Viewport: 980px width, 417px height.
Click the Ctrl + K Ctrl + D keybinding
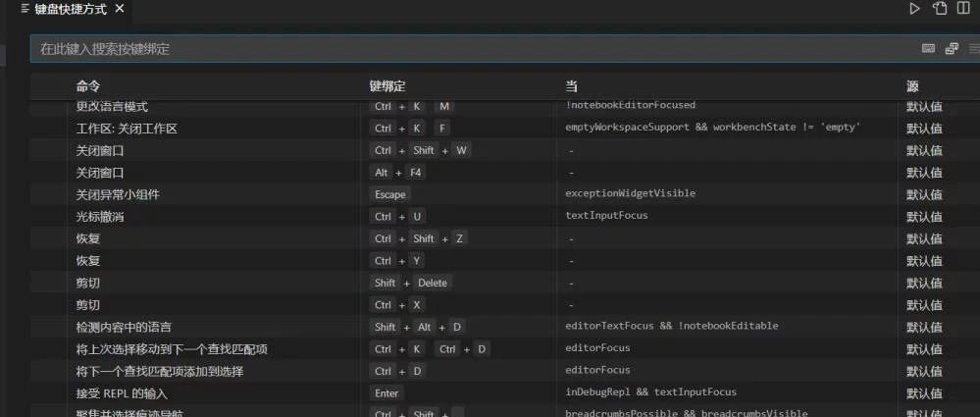[431, 349]
